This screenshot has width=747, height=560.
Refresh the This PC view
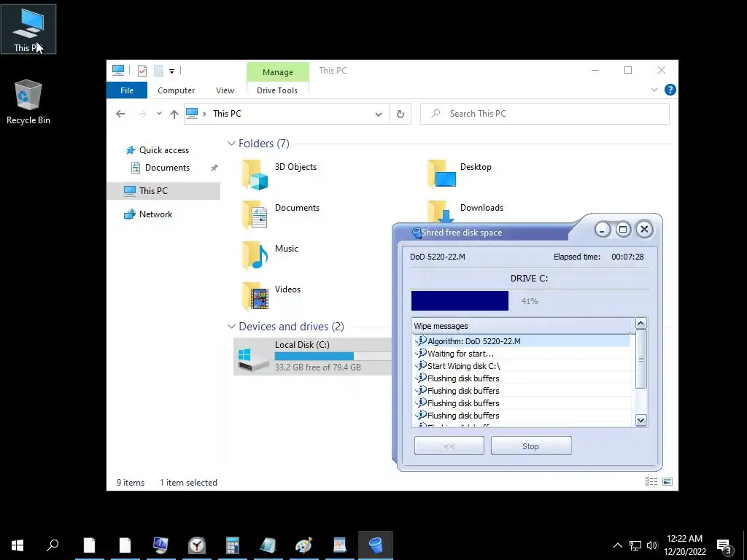[400, 114]
